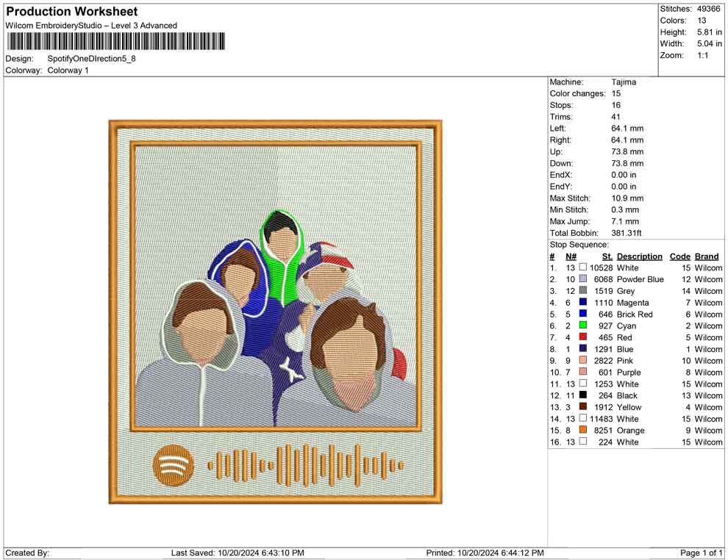Click the Max Jump value '7.1 mm'

click(625, 221)
